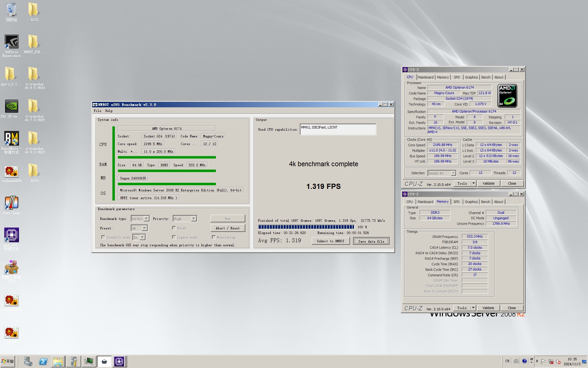The width and height of the screenshot is (588, 368).
Task: Show hidden tray icons chevron
Action: pyautogui.click(x=537, y=361)
